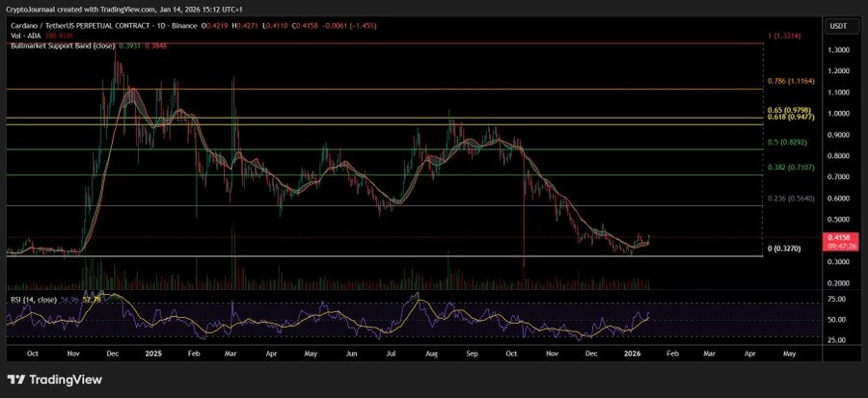Select the Bullmarket Support Band (close) legend
This screenshot has width=868, height=398.
pyautogui.click(x=62, y=45)
